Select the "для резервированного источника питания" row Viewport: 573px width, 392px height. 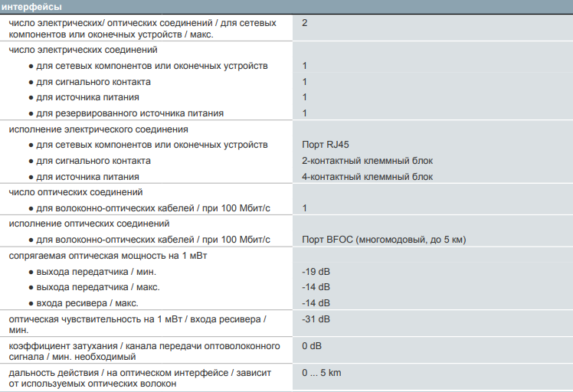[129, 113]
